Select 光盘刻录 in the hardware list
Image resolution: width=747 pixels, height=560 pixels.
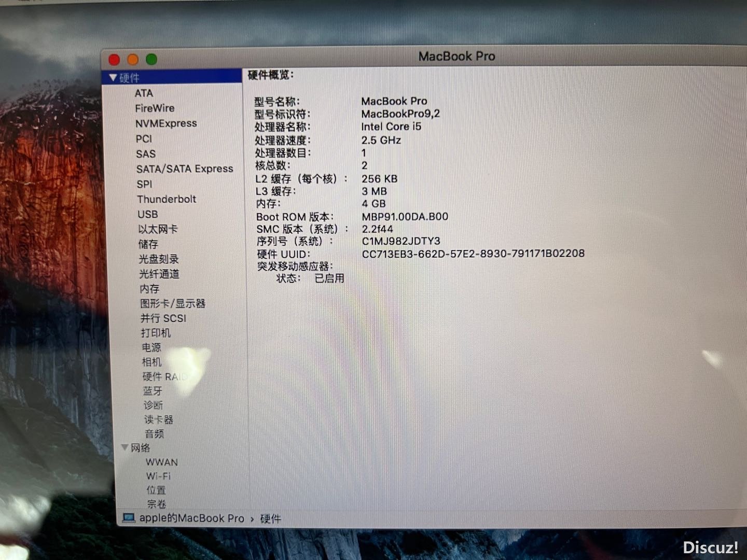coord(159,259)
